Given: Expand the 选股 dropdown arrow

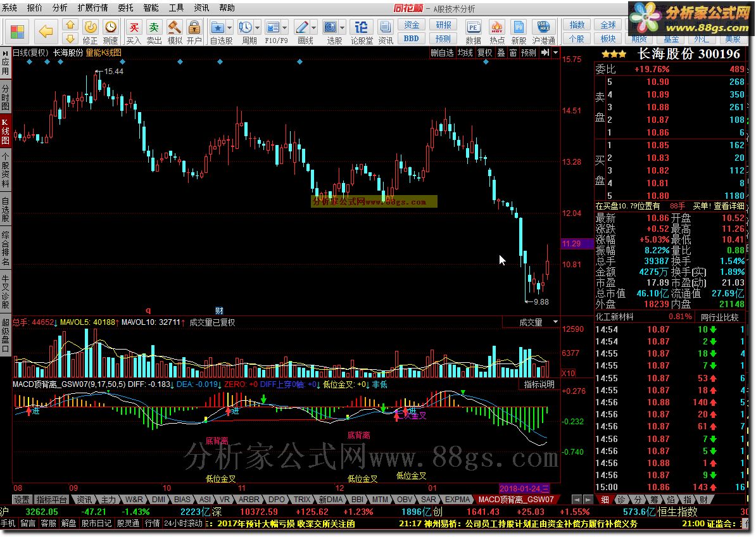Looking at the screenshot, I should 342,28.
